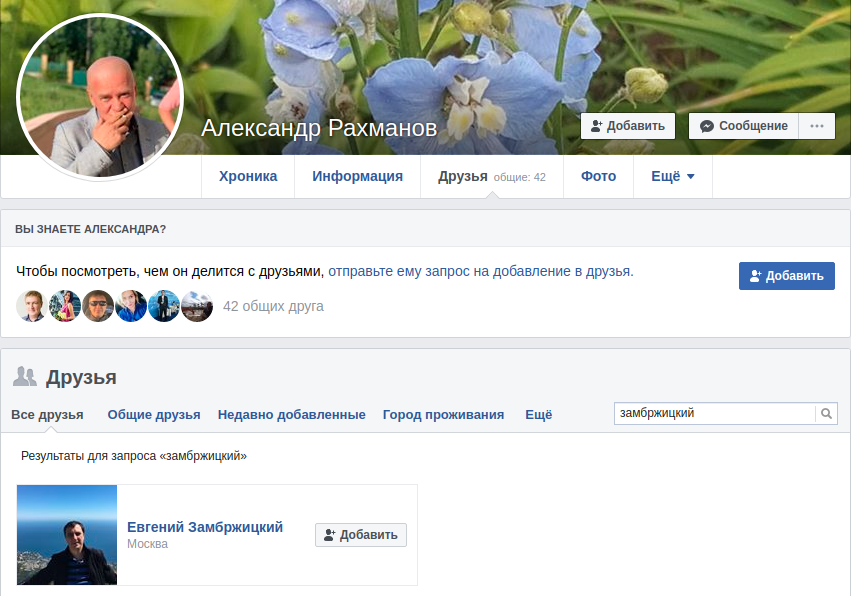Show Недавно добавленные friends

[x=291, y=415]
